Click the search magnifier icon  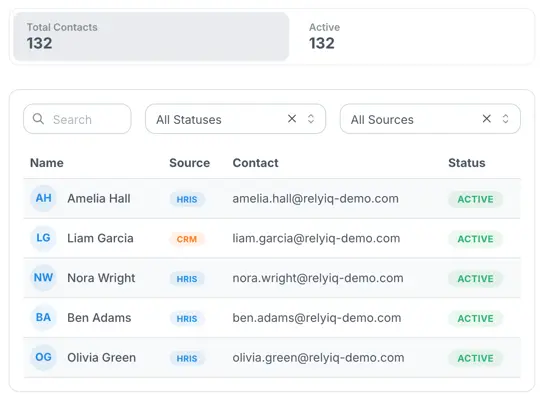(38, 119)
